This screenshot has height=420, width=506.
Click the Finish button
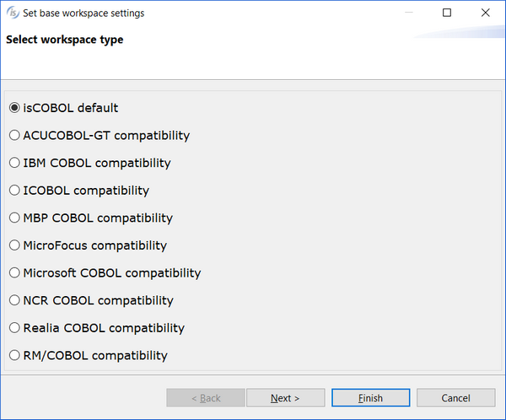(x=371, y=398)
